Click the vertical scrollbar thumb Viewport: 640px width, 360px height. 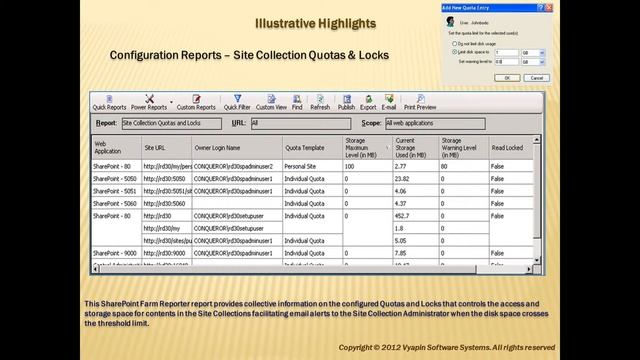pyautogui.click(x=537, y=190)
